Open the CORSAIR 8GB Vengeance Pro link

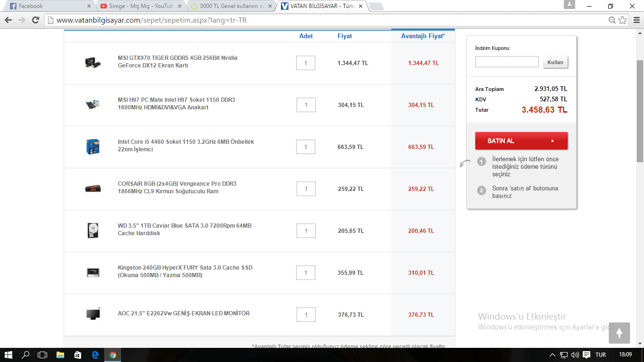pos(177,188)
